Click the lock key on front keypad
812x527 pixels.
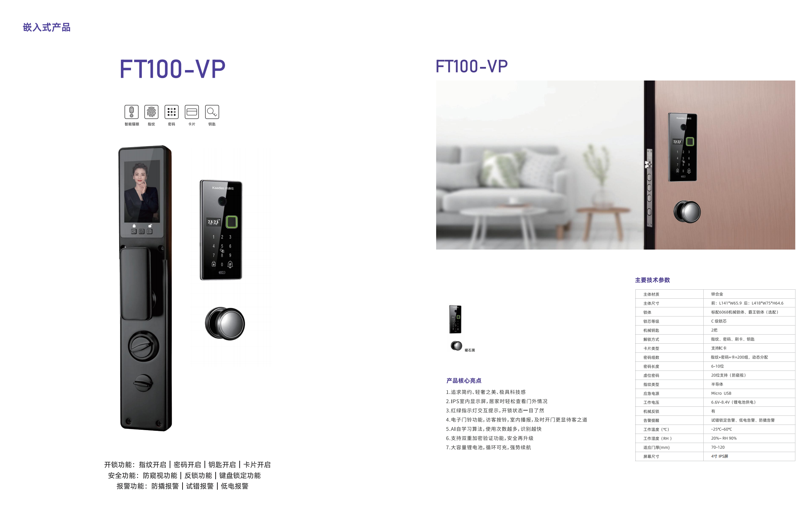tap(214, 264)
